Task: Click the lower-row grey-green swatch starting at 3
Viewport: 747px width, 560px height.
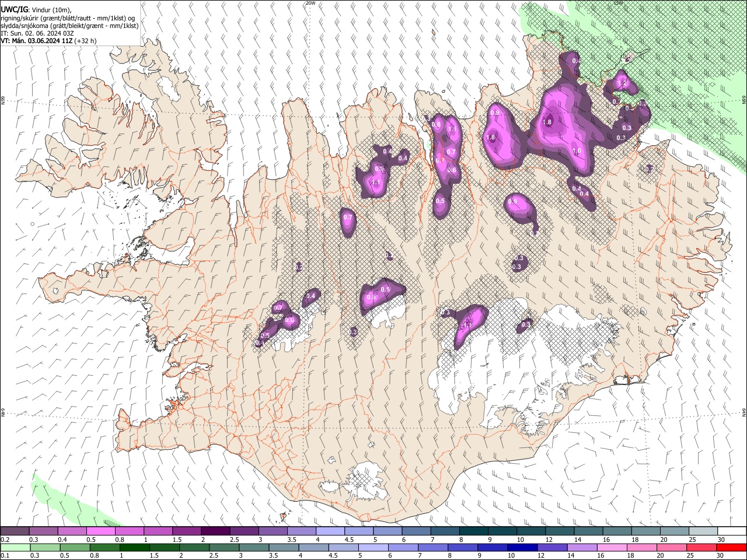Action: pos(254,548)
